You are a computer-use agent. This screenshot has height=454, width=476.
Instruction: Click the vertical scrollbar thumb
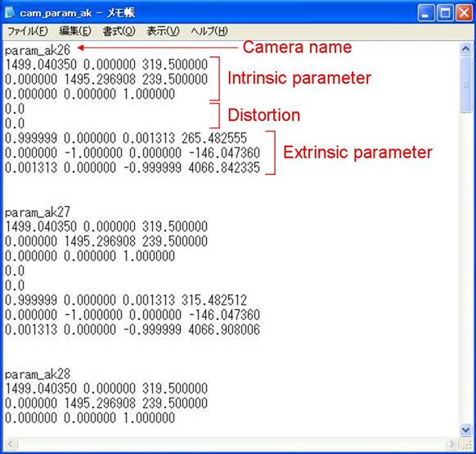tap(465, 84)
